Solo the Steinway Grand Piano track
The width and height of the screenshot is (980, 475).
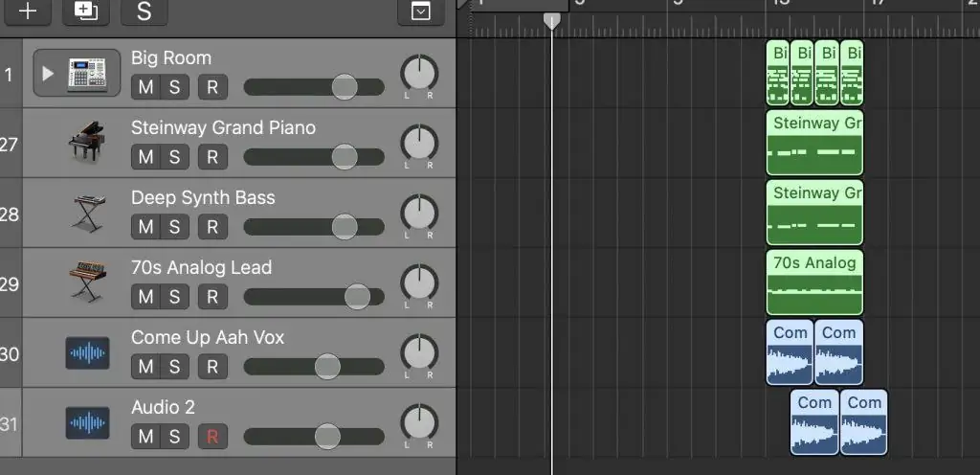(174, 157)
